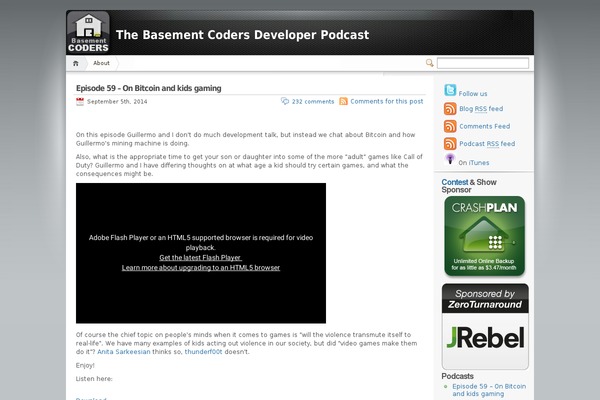
Task: Click the Twitter bird icon
Action: point(450,90)
